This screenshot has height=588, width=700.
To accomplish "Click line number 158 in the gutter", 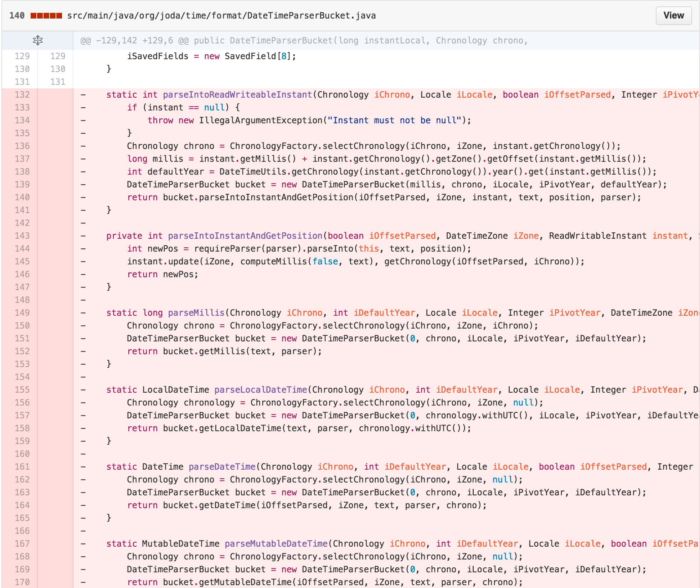I will 22,428.
